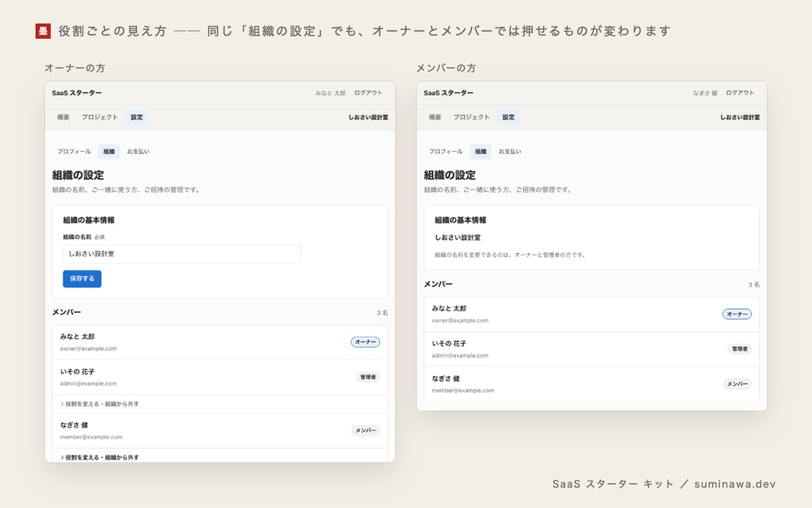This screenshot has height=508, width=812.
Task: Click なぎさ 健 user name in member header
Action: click(x=705, y=93)
